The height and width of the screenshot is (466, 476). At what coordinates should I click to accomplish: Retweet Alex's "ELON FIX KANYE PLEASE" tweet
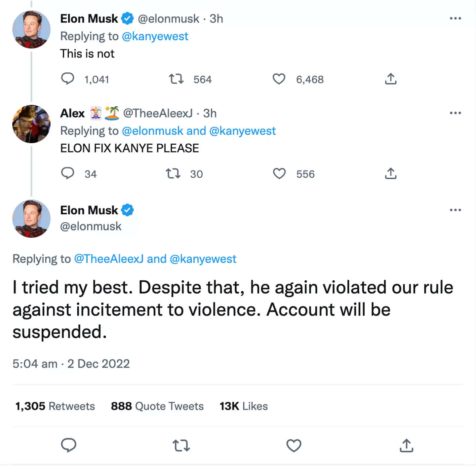tap(173, 174)
